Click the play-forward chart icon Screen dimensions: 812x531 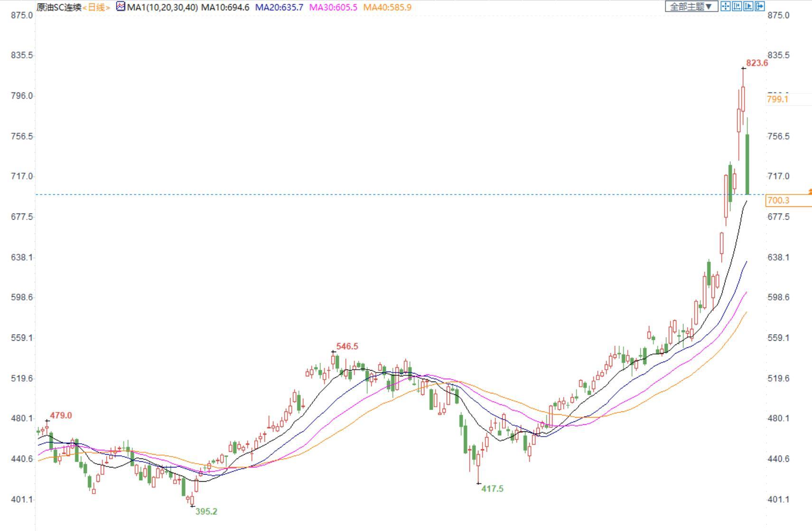click(748, 6)
